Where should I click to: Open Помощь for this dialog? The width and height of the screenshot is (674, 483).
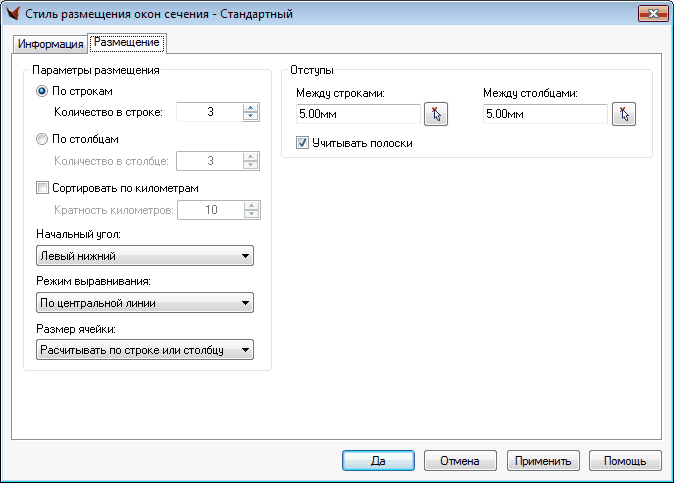(x=625, y=461)
